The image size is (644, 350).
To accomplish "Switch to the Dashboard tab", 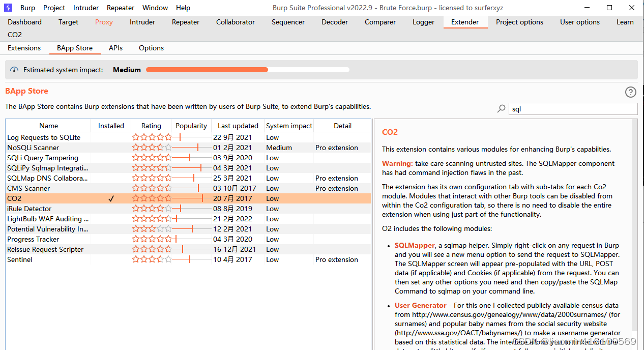I will (25, 22).
